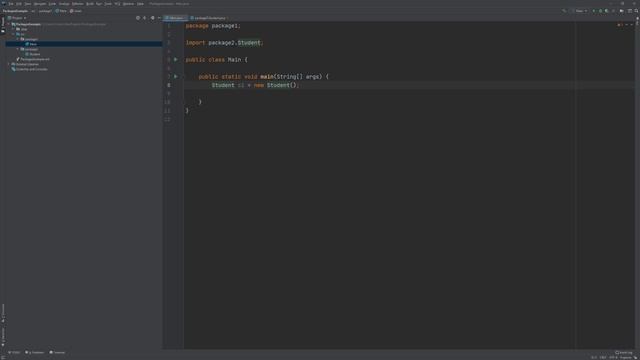This screenshot has height=360, width=640.
Task: Collapse the package1 folder arrow
Action: click(x=18, y=39)
